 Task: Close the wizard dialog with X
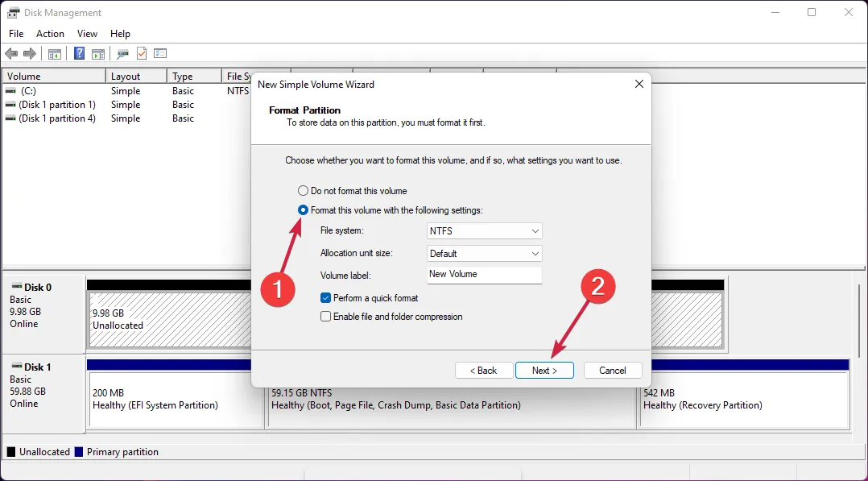(639, 85)
